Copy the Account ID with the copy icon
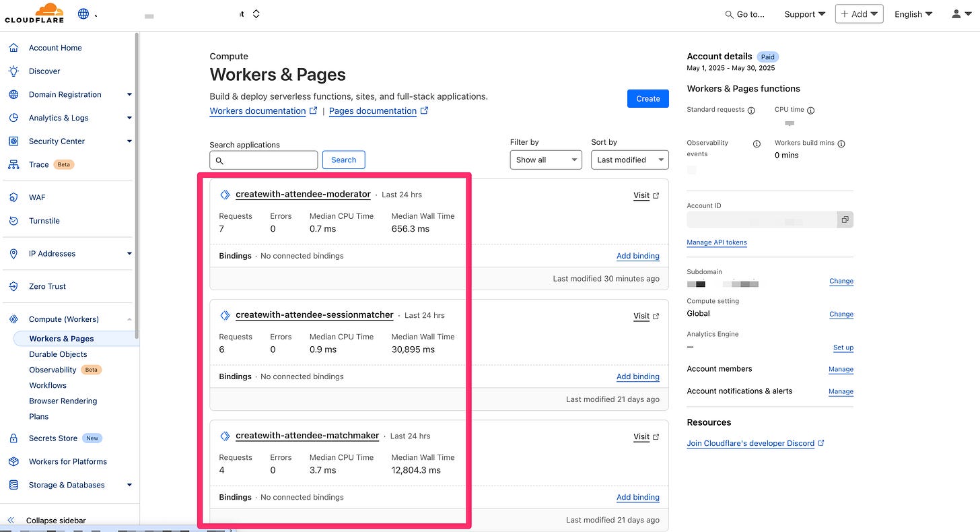 (845, 220)
